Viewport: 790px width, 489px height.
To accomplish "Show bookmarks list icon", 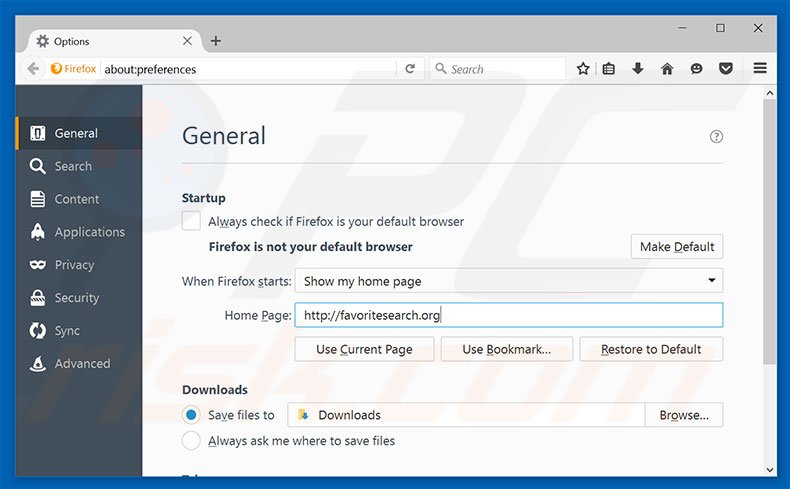I will pyautogui.click(x=609, y=68).
